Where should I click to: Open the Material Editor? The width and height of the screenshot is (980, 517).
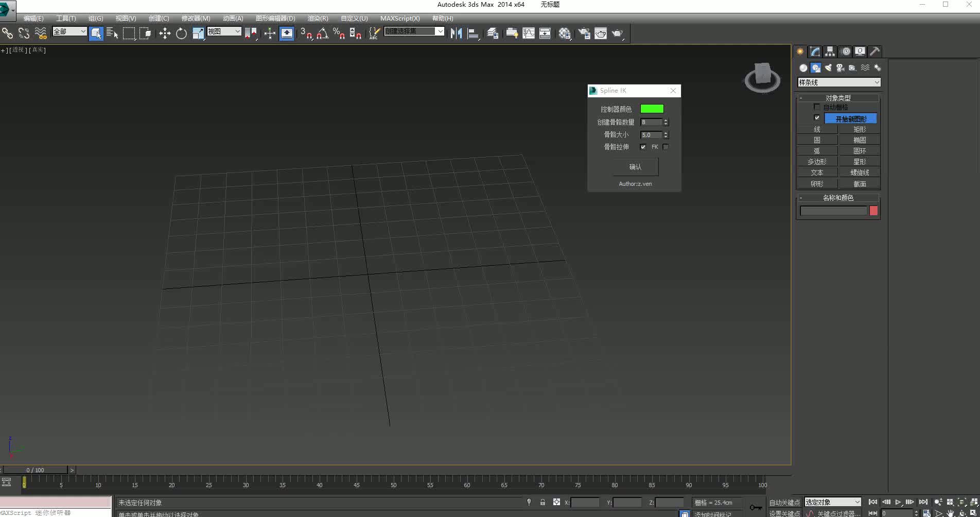pos(565,33)
